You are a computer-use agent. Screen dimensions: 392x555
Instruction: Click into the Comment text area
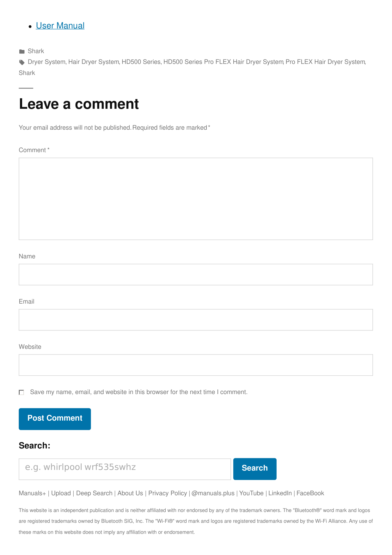point(196,199)
